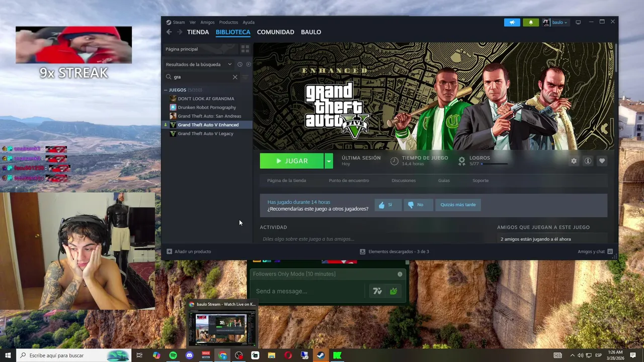Go back with Steam's left arrow

pyautogui.click(x=169, y=32)
